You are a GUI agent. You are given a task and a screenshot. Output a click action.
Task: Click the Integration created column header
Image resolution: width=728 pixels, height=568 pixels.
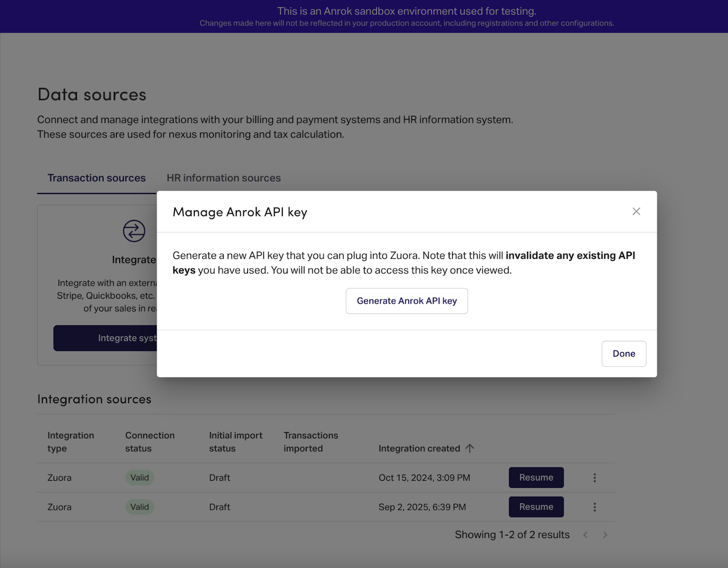pyautogui.click(x=419, y=448)
